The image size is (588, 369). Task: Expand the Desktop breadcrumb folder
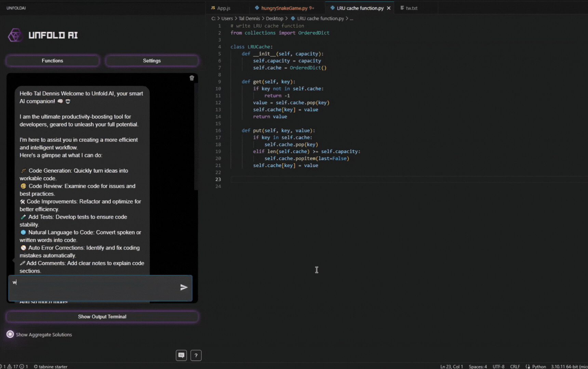coord(275,18)
